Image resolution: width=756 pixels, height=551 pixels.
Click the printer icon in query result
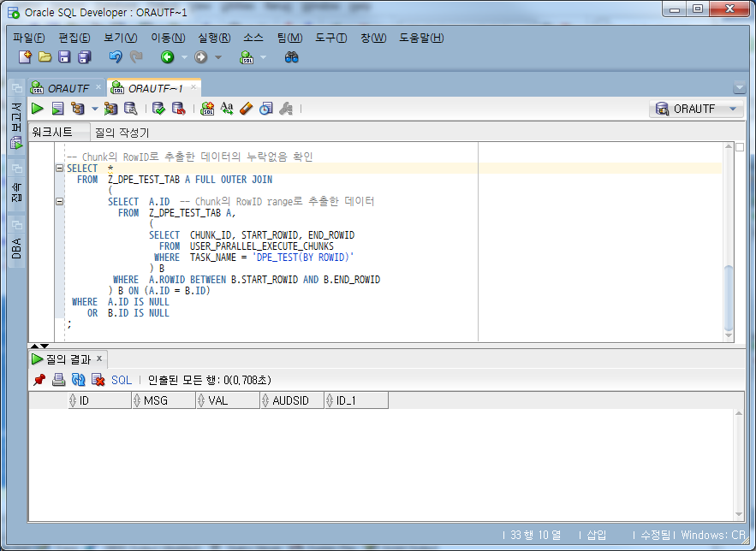point(58,380)
